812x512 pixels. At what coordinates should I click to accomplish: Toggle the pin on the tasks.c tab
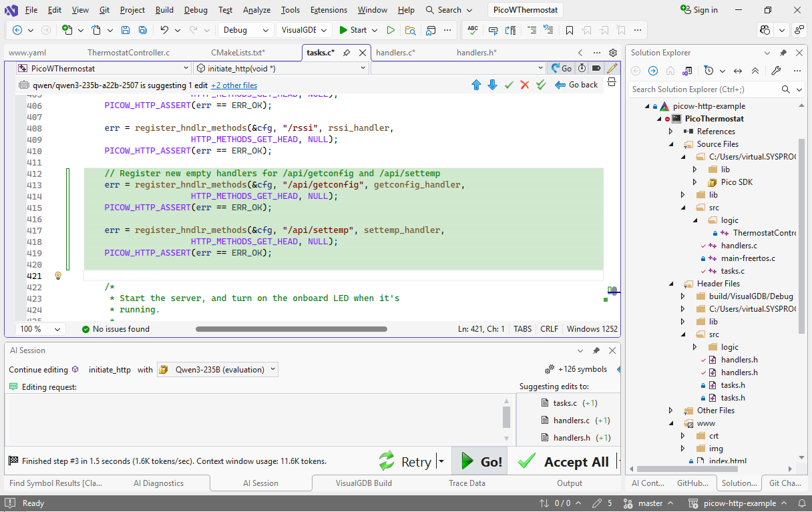pos(347,53)
